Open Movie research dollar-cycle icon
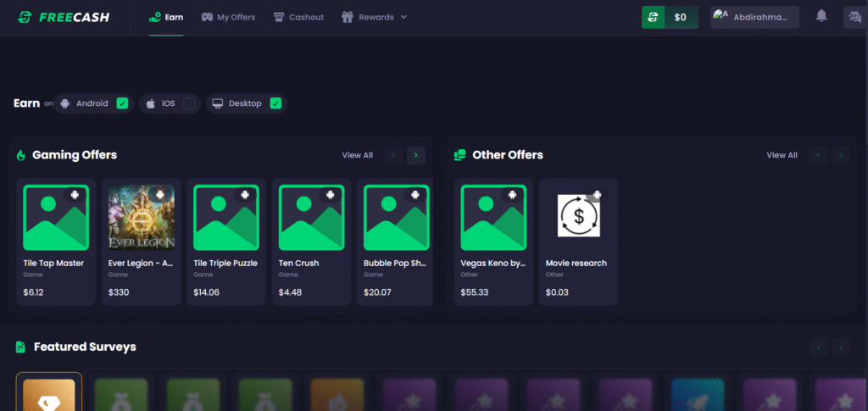This screenshot has height=411, width=868. (579, 216)
